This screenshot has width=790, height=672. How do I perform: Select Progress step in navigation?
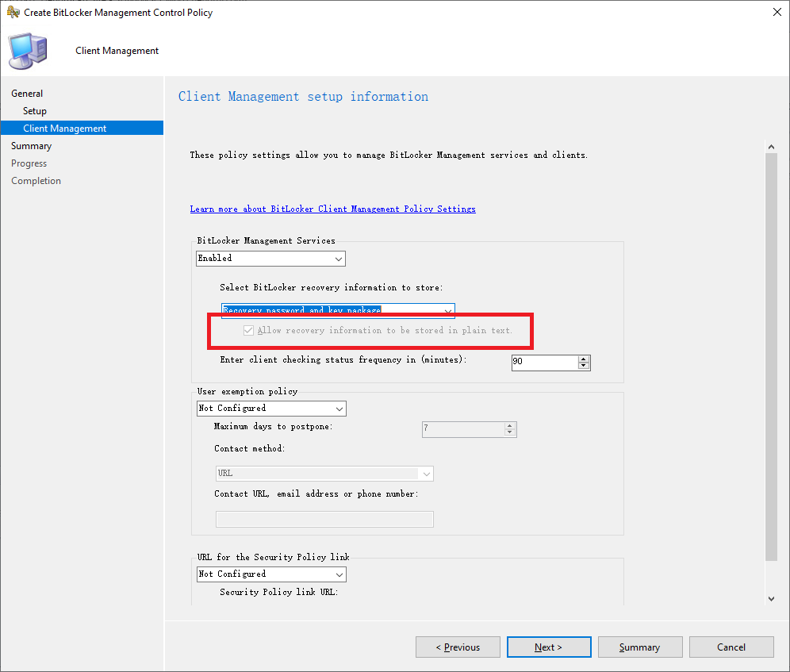click(x=29, y=163)
